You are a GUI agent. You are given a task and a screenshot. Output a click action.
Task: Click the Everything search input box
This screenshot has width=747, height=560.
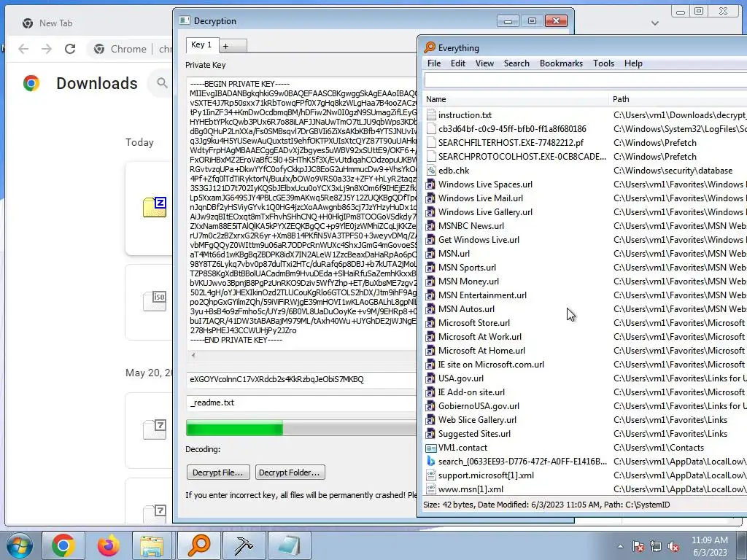click(586, 80)
